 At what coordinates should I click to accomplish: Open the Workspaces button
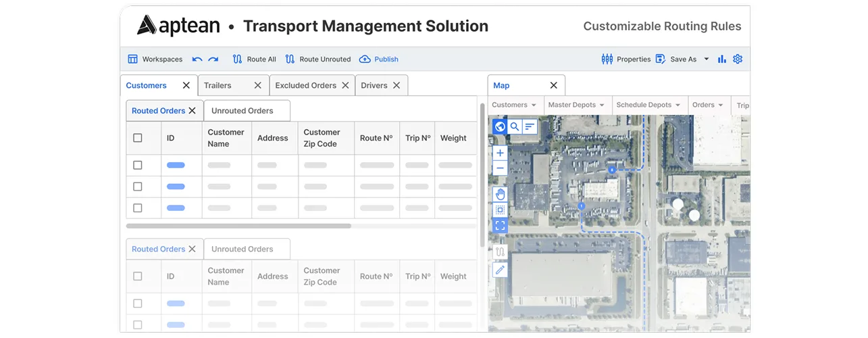(155, 59)
